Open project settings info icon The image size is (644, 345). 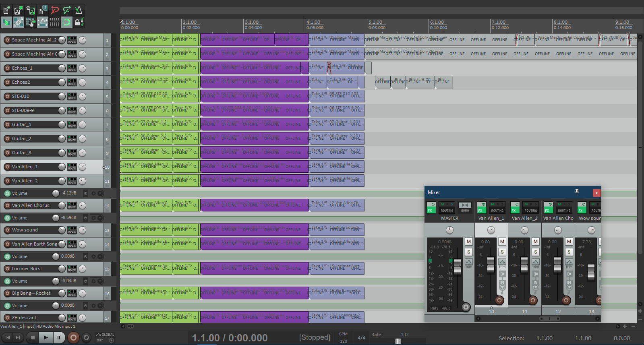pos(42,10)
